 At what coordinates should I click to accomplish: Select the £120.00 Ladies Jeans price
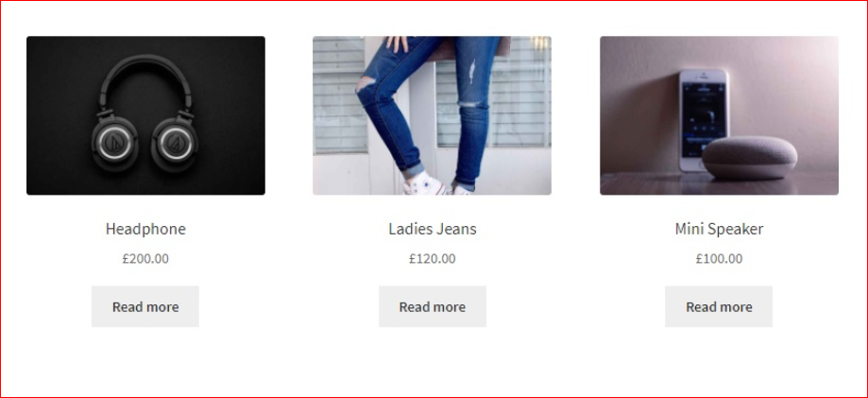[x=433, y=258]
